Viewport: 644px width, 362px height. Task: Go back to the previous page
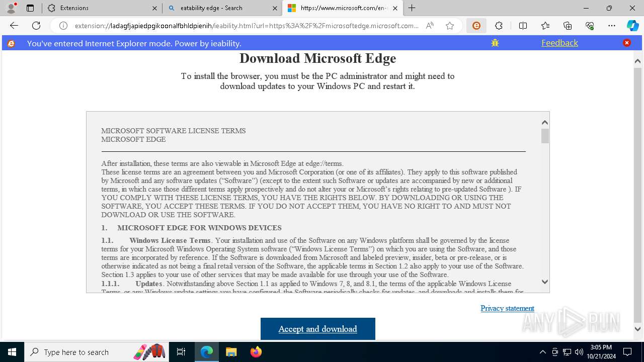[x=14, y=26]
